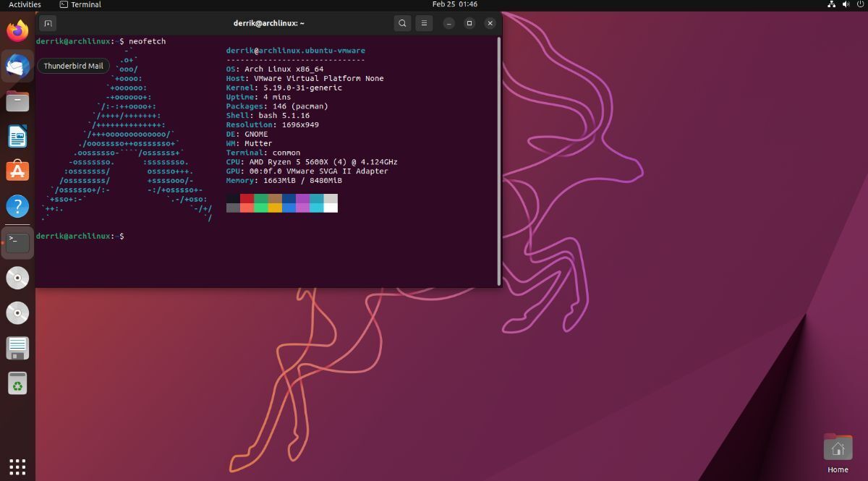Screen dimensions: 868x481
Task: Click the terminal vertical scrollbar
Action: point(499,161)
